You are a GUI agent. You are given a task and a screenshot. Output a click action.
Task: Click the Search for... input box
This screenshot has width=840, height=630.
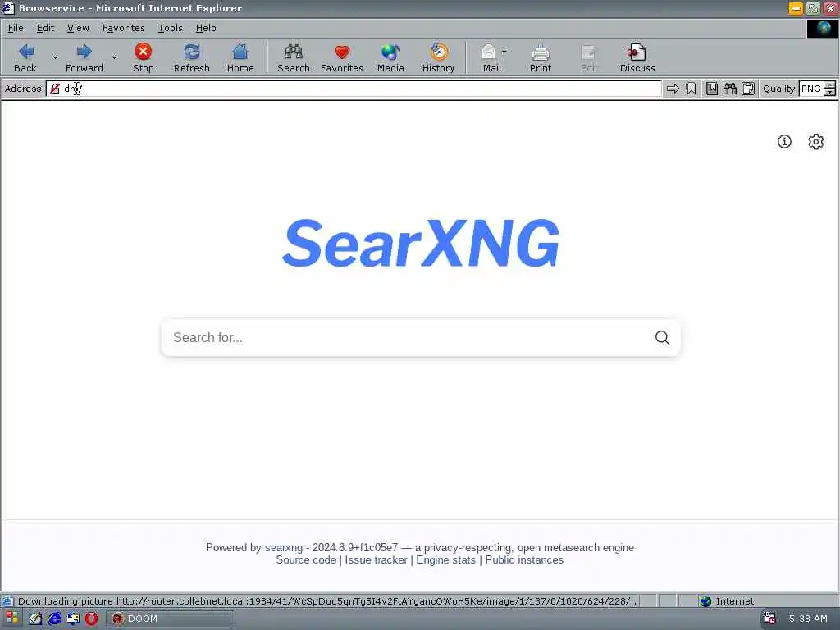click(x=407, y=337)
